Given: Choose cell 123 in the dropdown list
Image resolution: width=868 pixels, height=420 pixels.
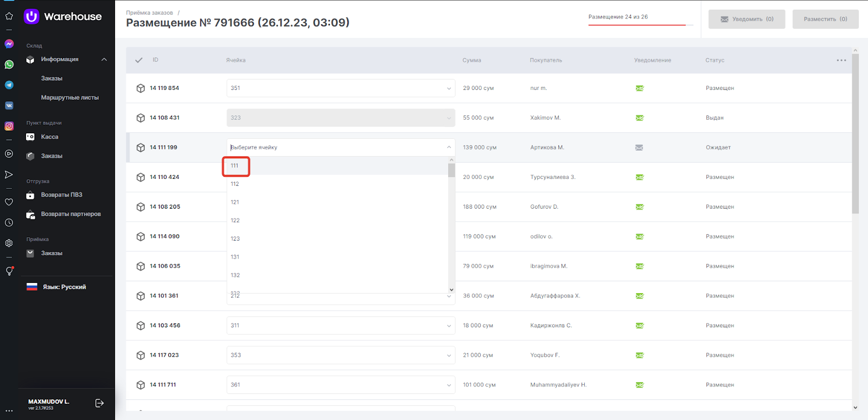Looking at the screenshot, I should click(337, 239).
